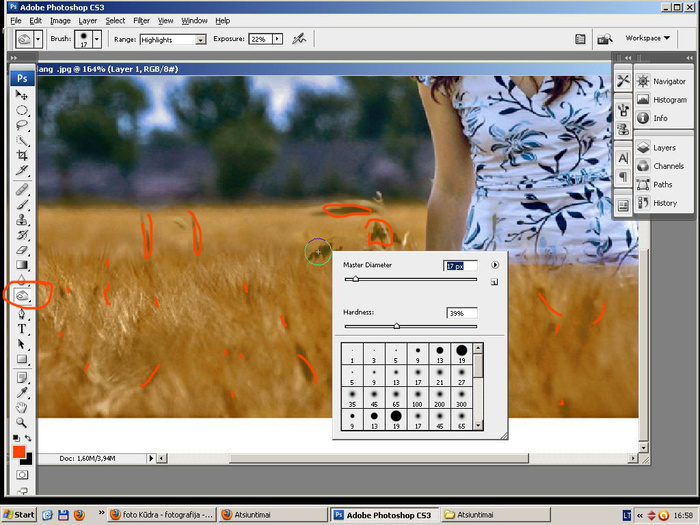The height and width of the screenshot is (525, 700).
Task: Pick the Hand tool
Action: click(x=22, y=407)
